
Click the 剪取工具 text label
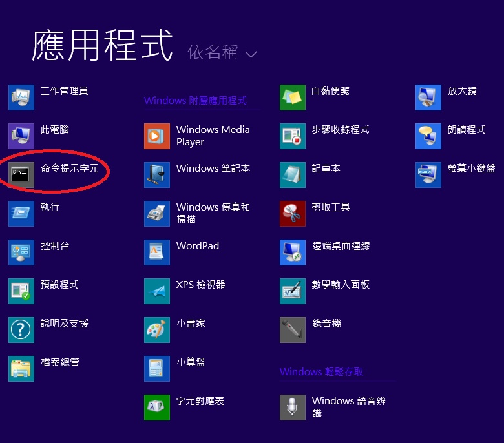[x=331, y=207]
